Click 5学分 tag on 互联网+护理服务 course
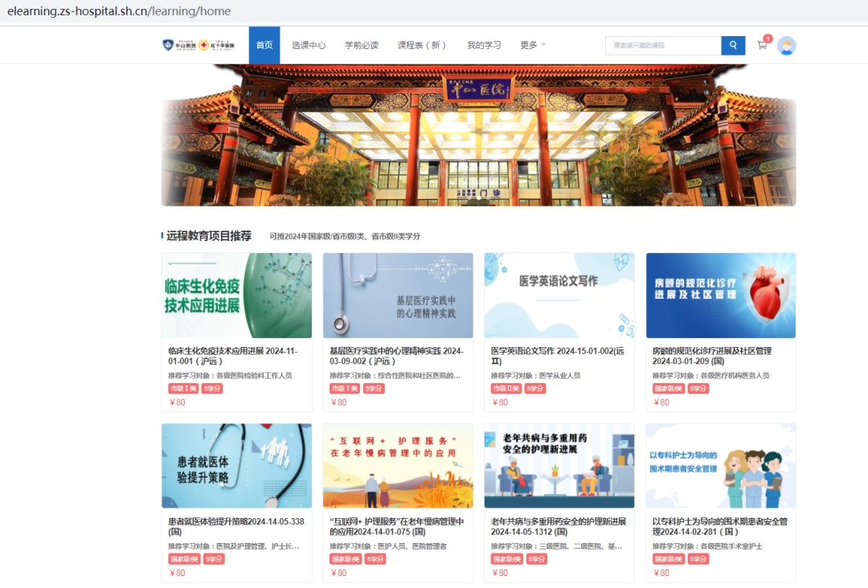The image size is (868, 588). 375,559
